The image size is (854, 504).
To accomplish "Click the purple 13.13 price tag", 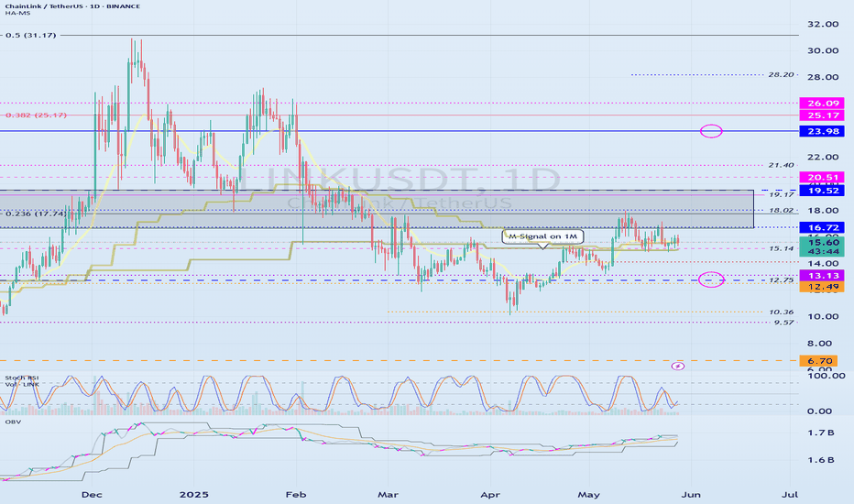I will [822, 276].
